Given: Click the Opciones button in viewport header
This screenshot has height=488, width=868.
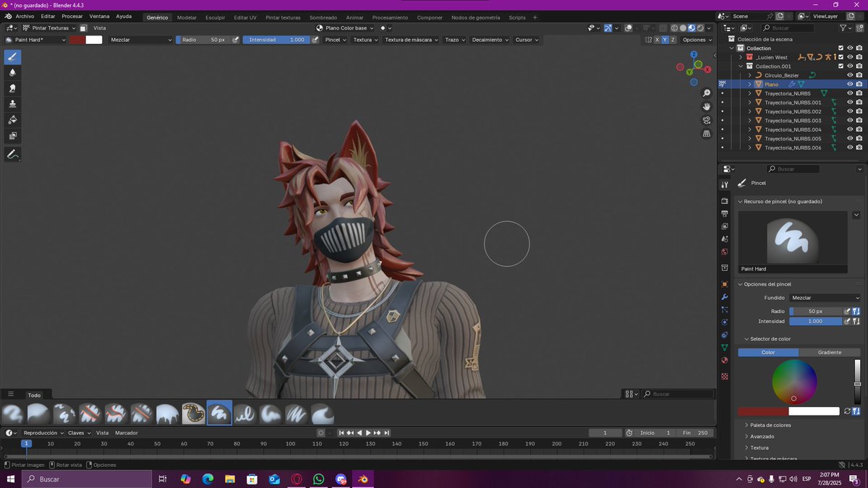Looking at the screenshot, I should (697, 40).
